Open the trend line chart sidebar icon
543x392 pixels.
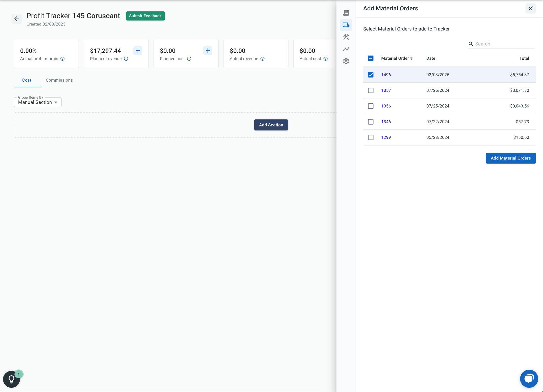coord(346,49)
